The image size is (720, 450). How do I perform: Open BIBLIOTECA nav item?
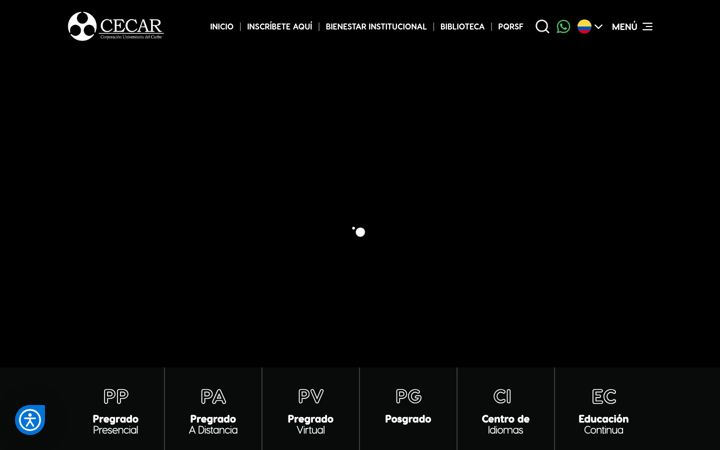(462, 27)
